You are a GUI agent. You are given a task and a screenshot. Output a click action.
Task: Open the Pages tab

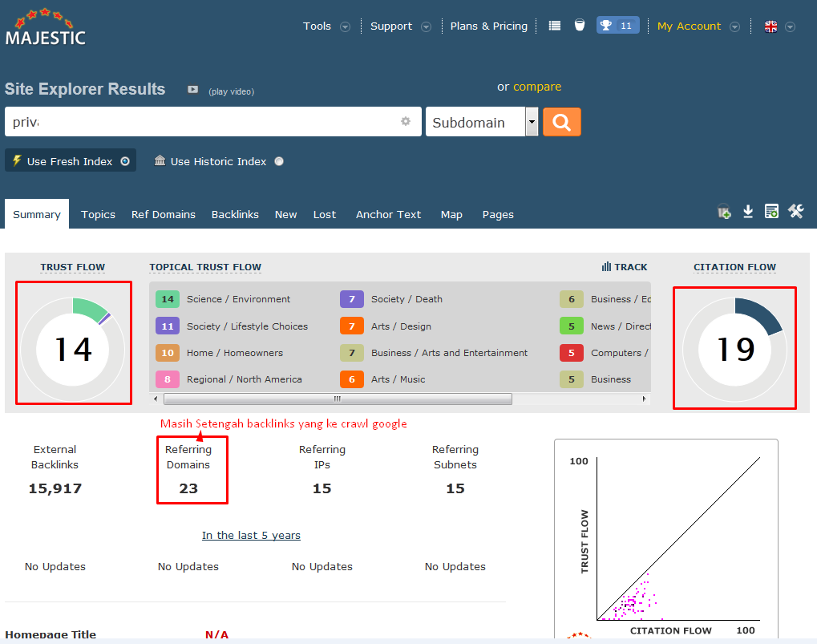click(x=498, y=215)
